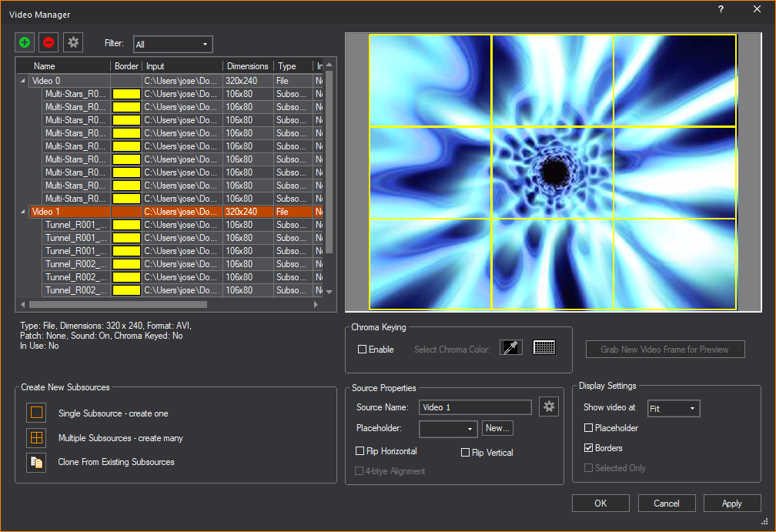Open the Placeholder dropdown list
Screen dimensions: 776x532
click(449, 428)
